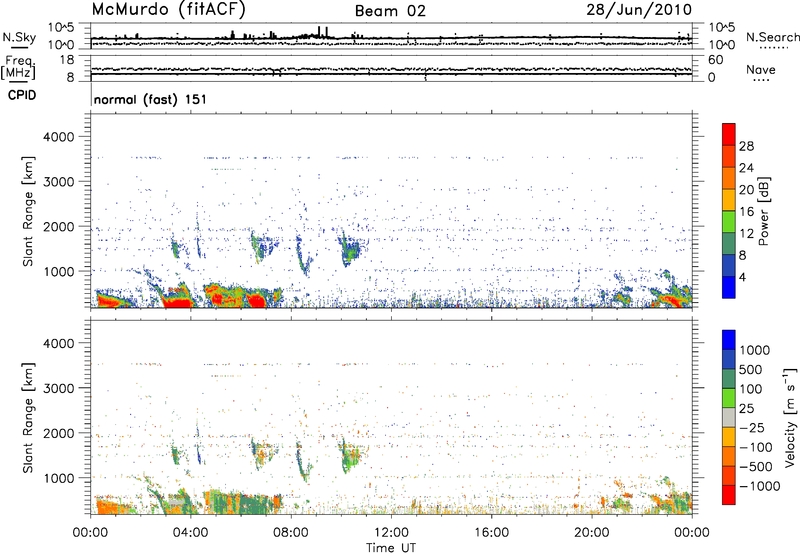
Task: Click the 28 dB value on Power colorbar
Action: click(x=746, y=146)
